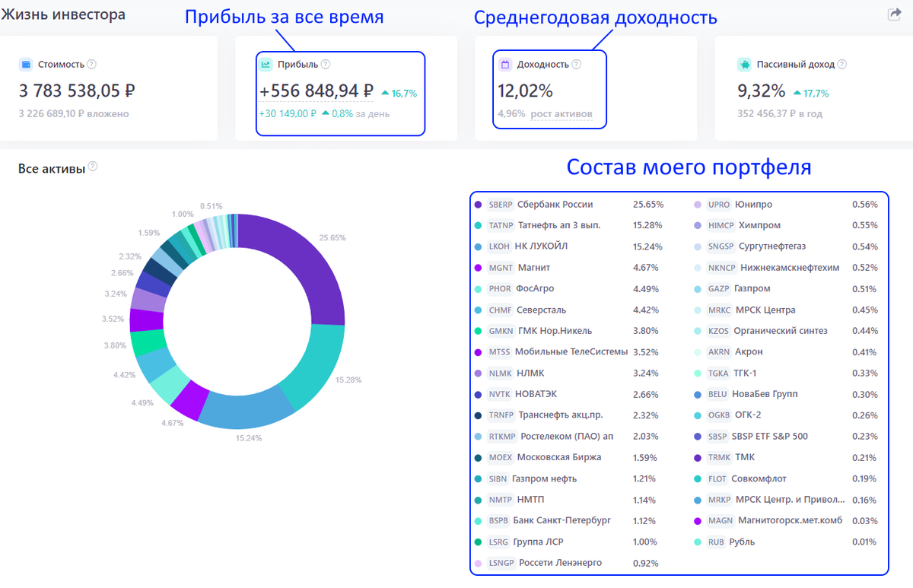Click the Жизнь инвестора heading
The height and width of the screenshot is (588, 913).
63,14
